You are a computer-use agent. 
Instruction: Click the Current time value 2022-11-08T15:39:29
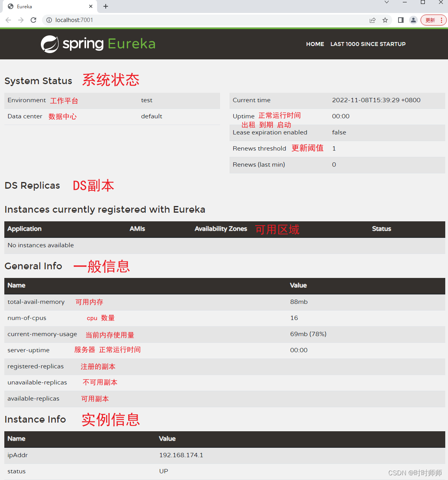(376, 100)
